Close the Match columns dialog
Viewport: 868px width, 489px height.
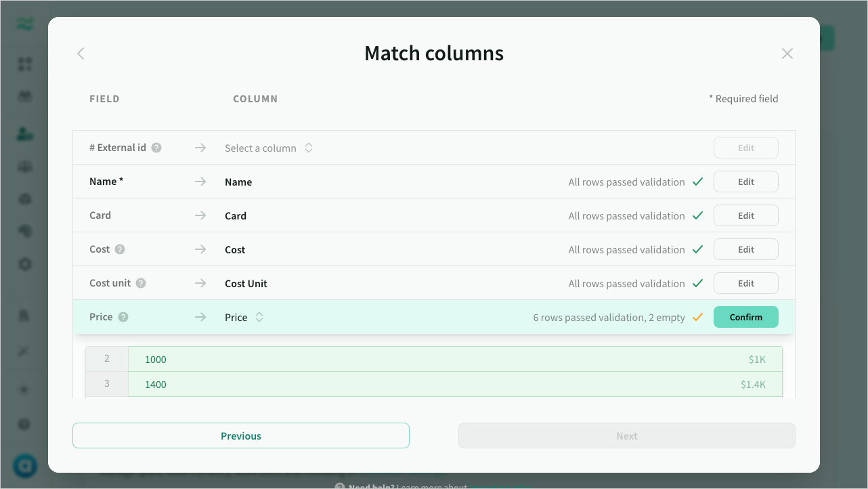click(x=787, y=54)
